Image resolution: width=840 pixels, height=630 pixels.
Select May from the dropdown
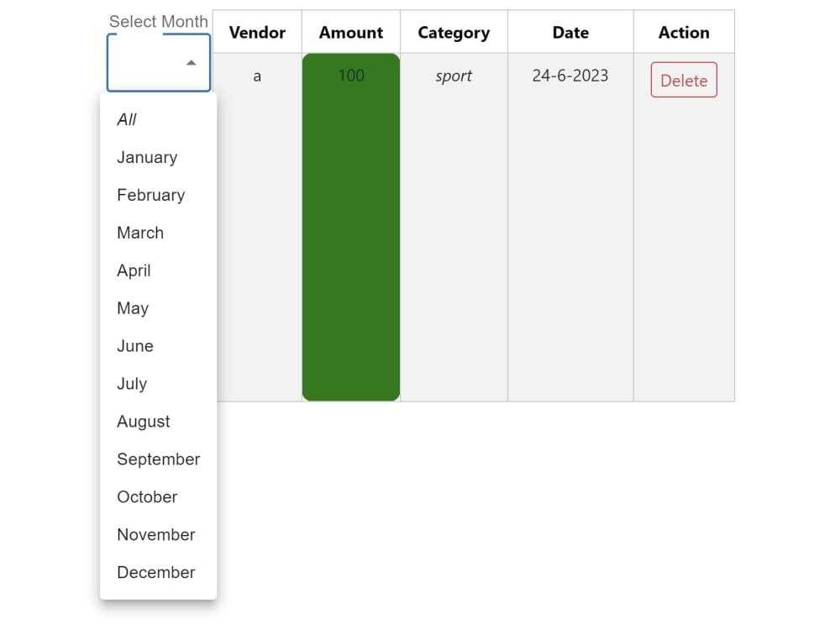(x=133, y=308)
